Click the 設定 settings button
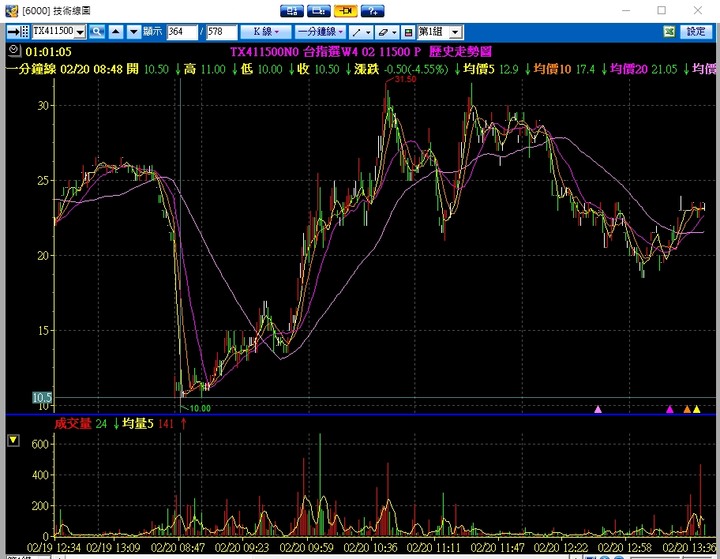720x559 pixels. point(696,32)
